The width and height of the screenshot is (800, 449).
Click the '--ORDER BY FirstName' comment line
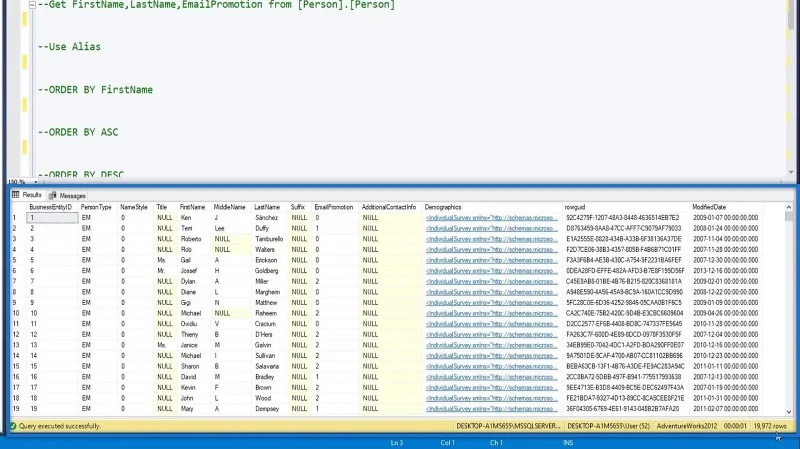point(95,90)
